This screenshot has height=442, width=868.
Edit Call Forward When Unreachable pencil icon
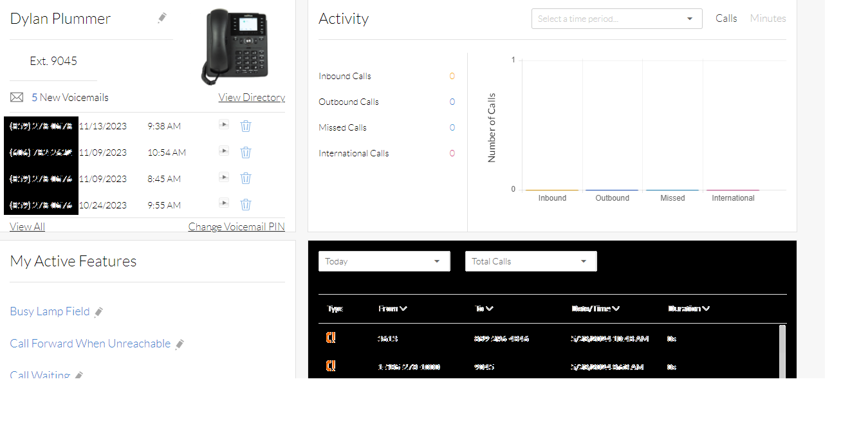click(x=180, y=344)
